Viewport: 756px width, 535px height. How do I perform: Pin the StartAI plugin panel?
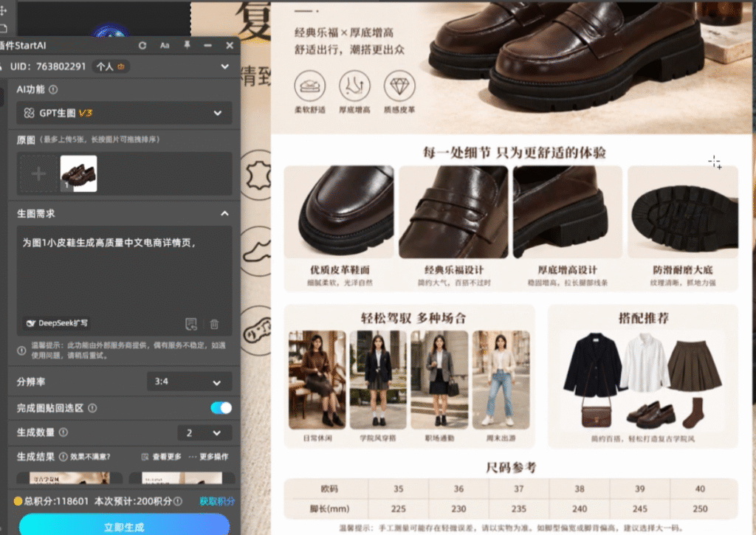pos(188,46)
